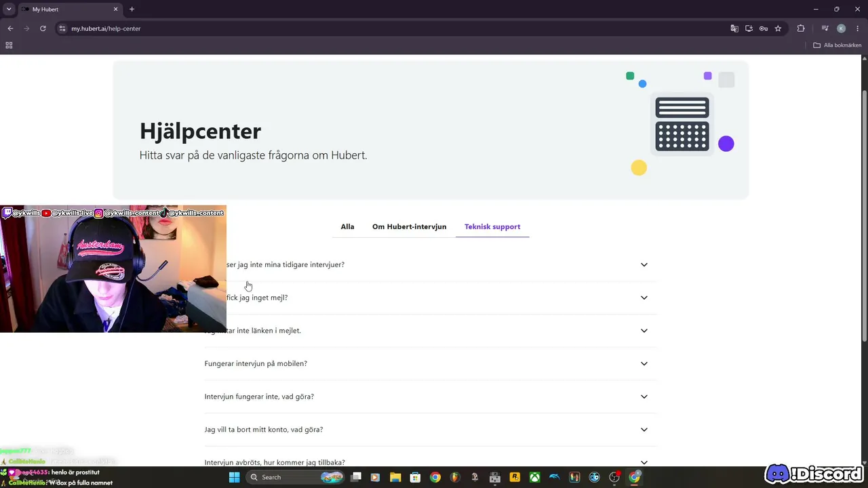Click 'Fungerar intervjun på mobilen?' question text
The height and width of the screenshot is (488, 868).
point(256,364)
